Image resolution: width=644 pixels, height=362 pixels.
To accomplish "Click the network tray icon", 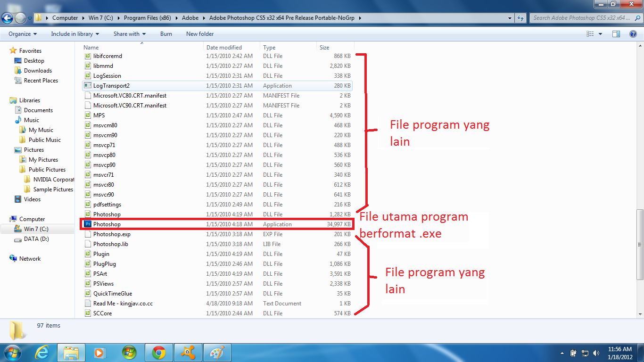I will pos(585,353).
